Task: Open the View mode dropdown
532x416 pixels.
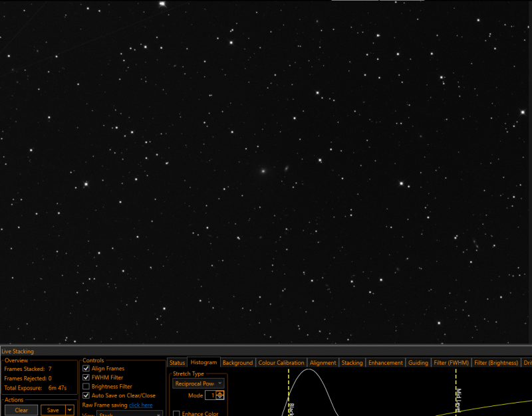Action: 129,413
